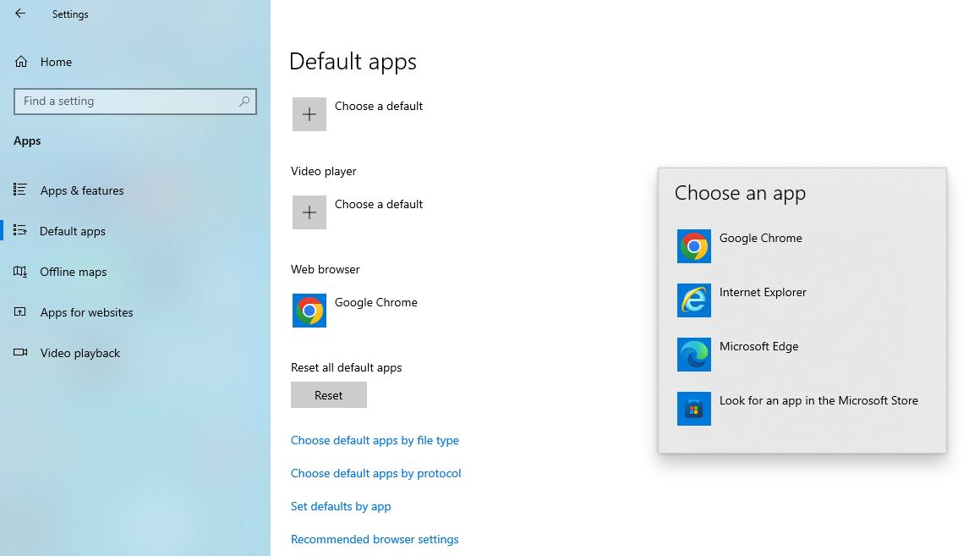Click the search magnifier in Find a setting

[244, 102]
